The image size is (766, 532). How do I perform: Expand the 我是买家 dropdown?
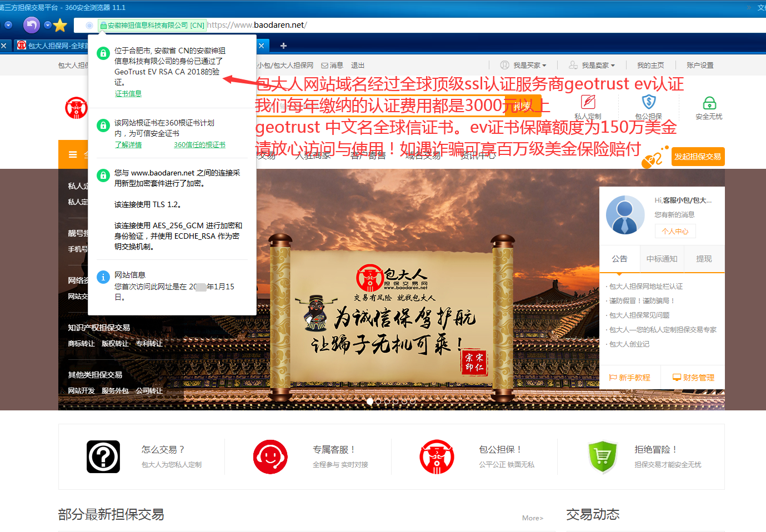click(x=529, y=65)
